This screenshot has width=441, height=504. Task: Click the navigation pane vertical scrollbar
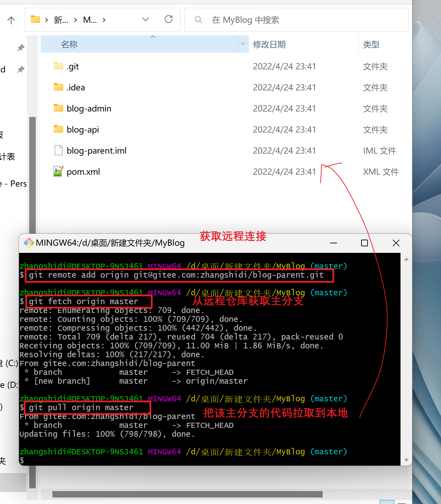point(33,302)
